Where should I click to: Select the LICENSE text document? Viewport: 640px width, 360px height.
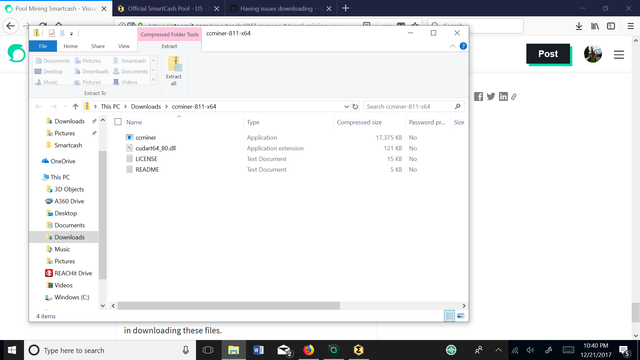(146, 159)
